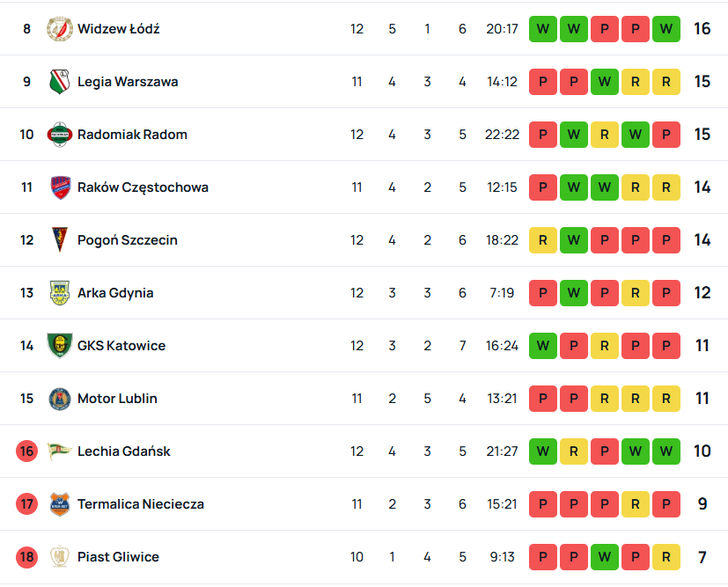Click Lechia Gdańsk's yellow R form badge
The width and height of the screenshot is (728, 587).
coord(573,451)
